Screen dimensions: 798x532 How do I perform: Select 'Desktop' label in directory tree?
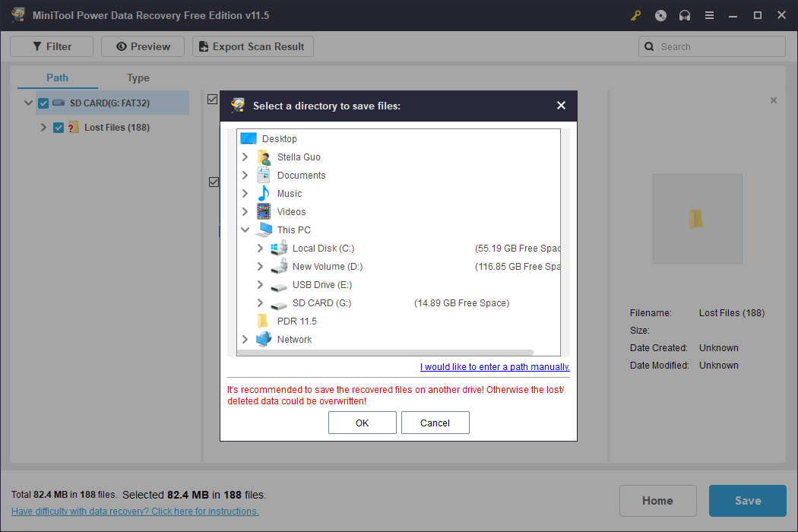[280, 138]
